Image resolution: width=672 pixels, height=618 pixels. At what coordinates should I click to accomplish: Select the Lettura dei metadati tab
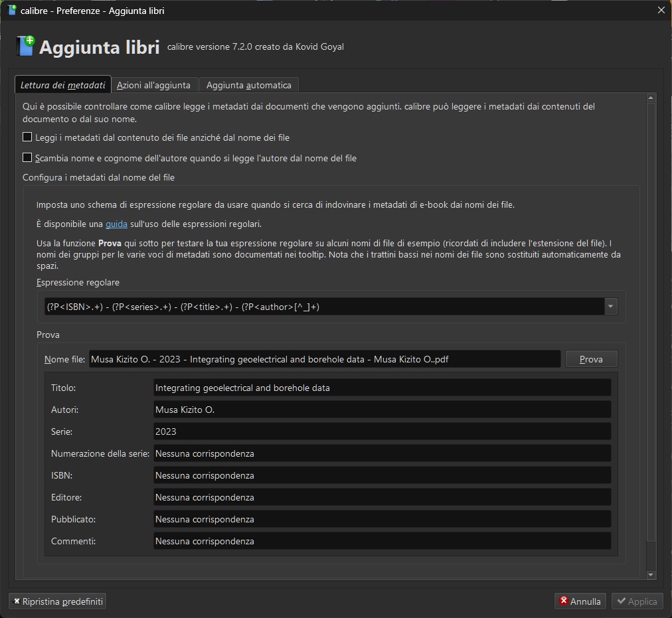pyautogui.click(x=62, y=85)
